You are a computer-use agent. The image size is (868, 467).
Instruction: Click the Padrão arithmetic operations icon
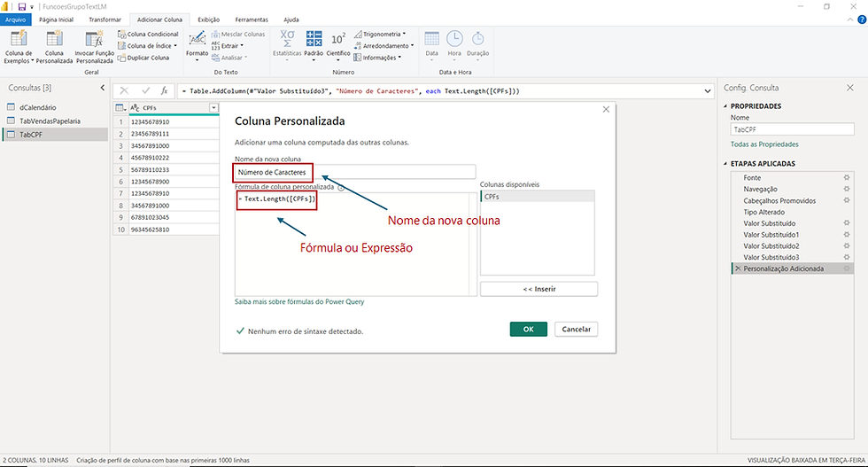coord(314,39)
